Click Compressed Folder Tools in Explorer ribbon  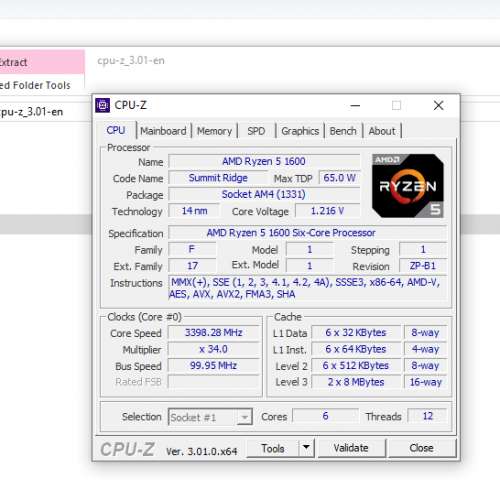(35, 85)
